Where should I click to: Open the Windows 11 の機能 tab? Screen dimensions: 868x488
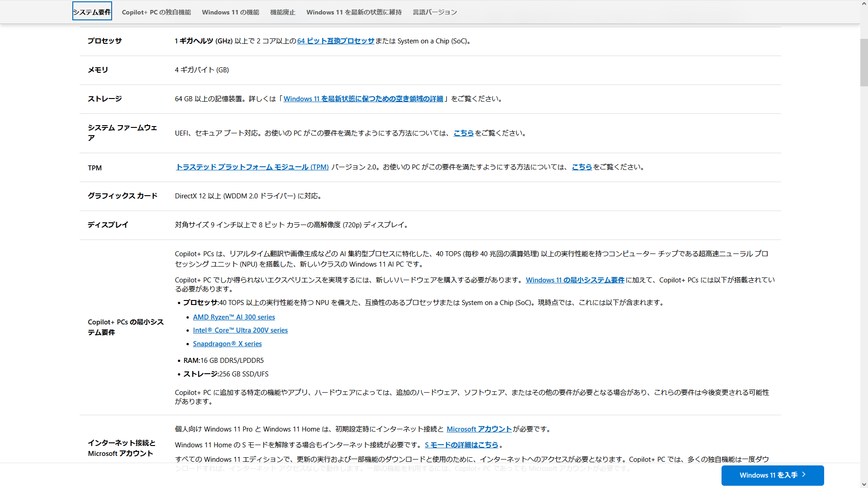pos(231,12)
